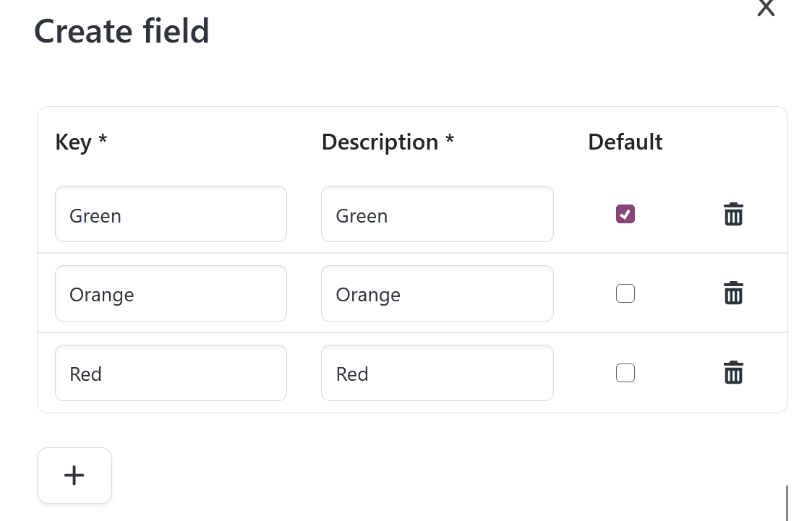812x521 pixels.
Task: Click the plus icon below the option list
Action: [74, 475]
